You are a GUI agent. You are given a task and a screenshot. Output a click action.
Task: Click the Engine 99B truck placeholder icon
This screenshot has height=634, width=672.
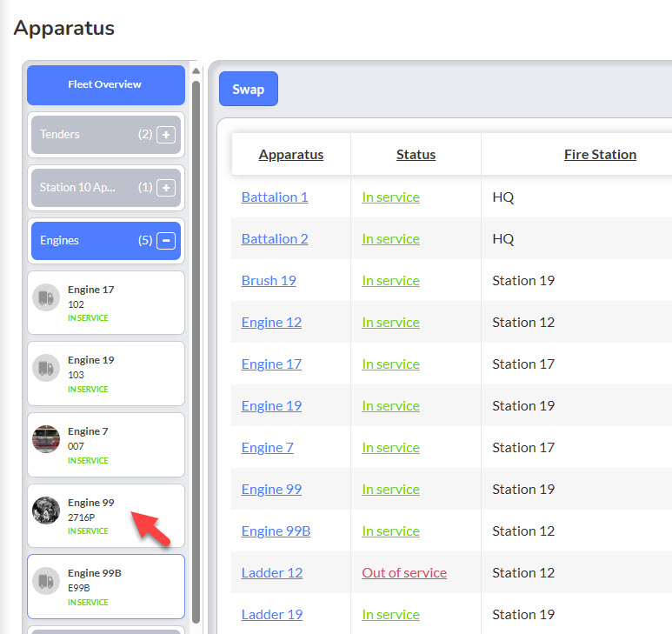[x=46, y=581]
